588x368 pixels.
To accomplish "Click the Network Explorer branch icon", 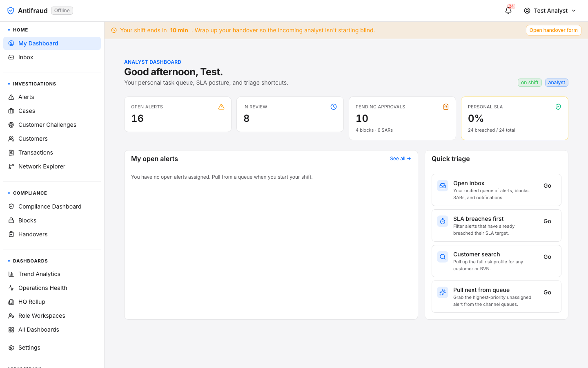I will (11, 166).
